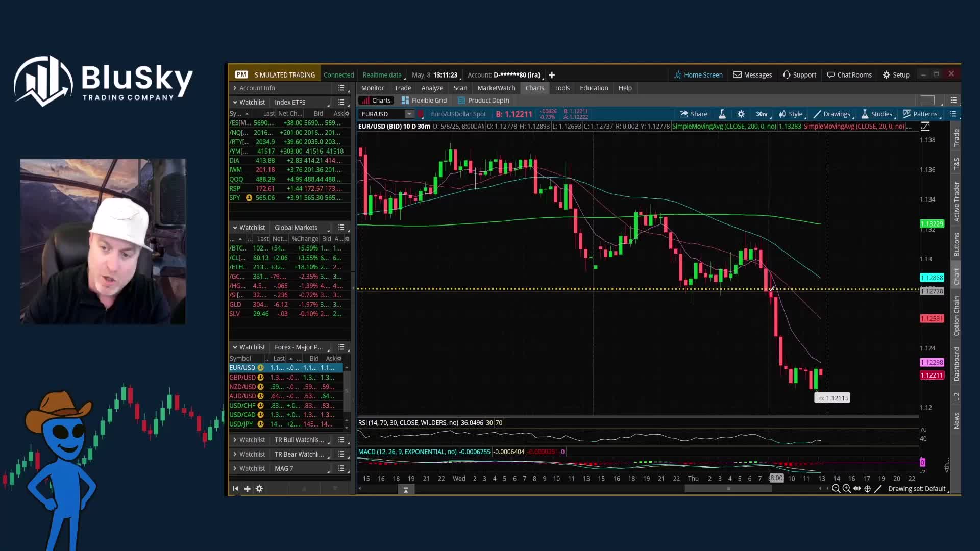Screen dimensions: 980x551
Task: Click plus icon at bottom of left sidebar
Action: click(x=247, y=489)
